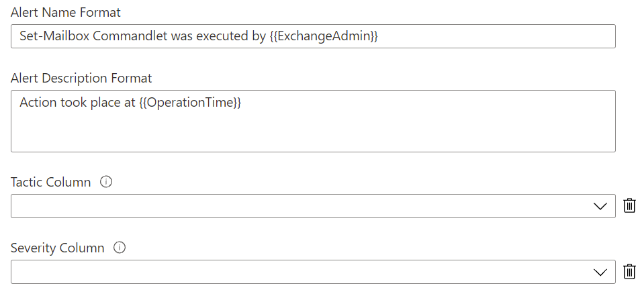
Task: Expand the Tactic Column chevron arrow
Action: [x=600, y=207]
